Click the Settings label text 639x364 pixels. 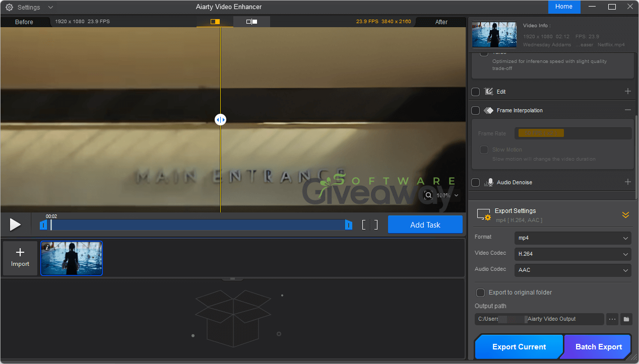click(29, 8)
